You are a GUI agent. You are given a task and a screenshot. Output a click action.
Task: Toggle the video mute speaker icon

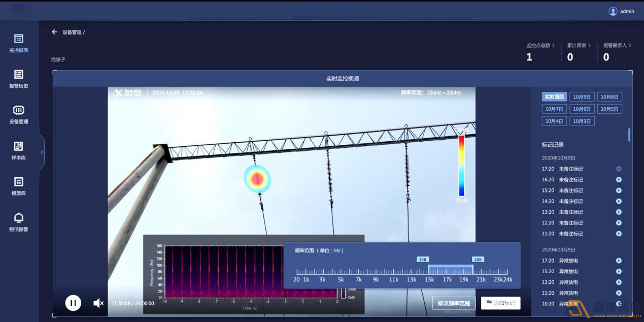98,303
